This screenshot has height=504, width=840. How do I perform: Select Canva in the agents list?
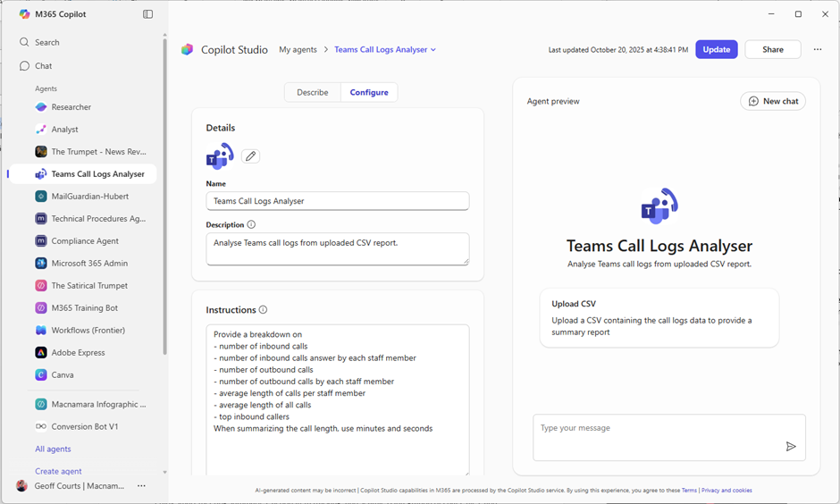point(63,375)
